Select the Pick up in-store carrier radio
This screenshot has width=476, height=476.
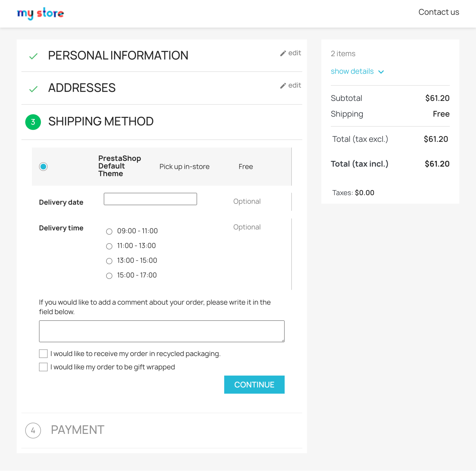(43, 167)
